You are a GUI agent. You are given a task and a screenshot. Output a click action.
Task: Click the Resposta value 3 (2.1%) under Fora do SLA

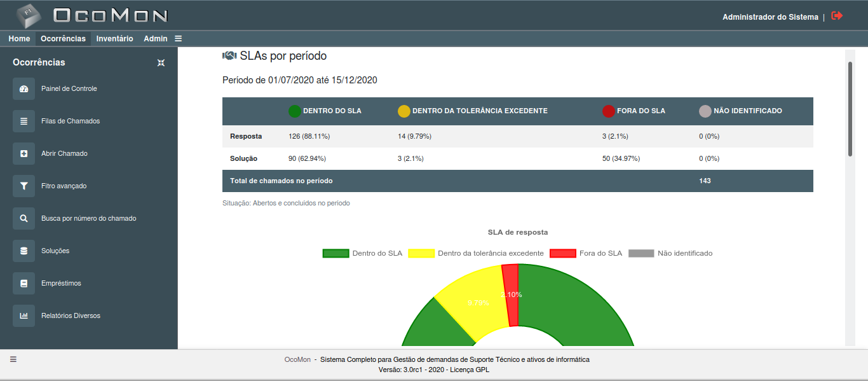tap(616, 136)
